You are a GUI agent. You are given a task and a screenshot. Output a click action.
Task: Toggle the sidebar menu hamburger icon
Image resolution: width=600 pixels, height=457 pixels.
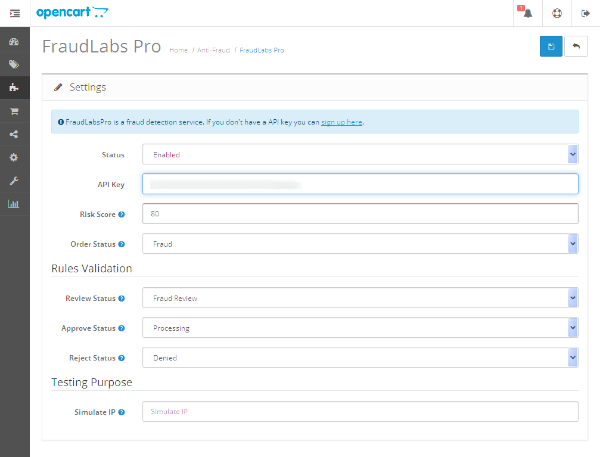[x=15, y=13]
